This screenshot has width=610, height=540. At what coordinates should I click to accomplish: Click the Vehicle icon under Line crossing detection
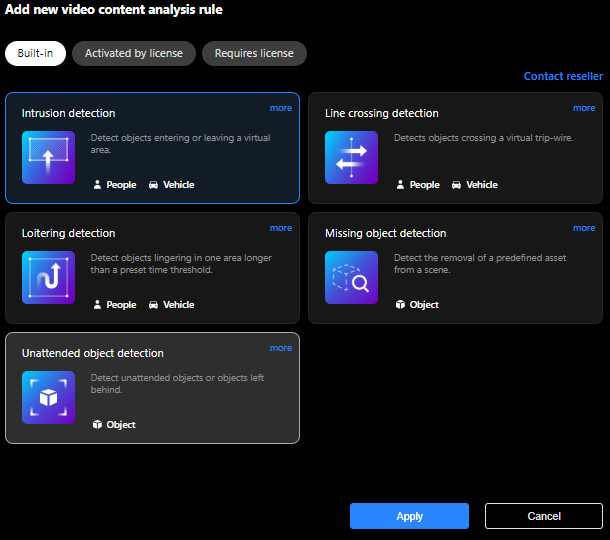coord(456,185)
